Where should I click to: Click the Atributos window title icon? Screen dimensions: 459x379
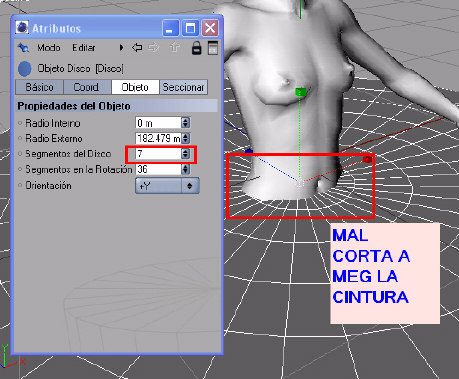tap(22, 28)
